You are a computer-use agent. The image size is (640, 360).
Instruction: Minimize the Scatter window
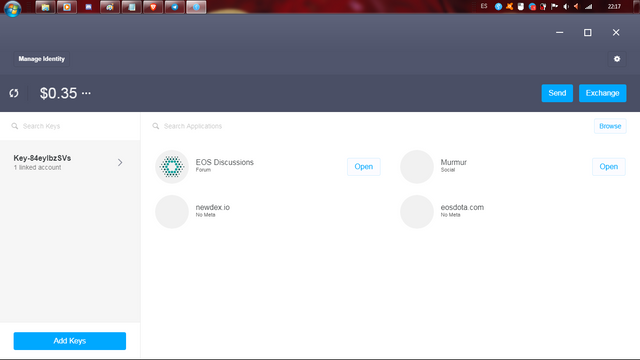pyautogui.click(x=560, y=32)
